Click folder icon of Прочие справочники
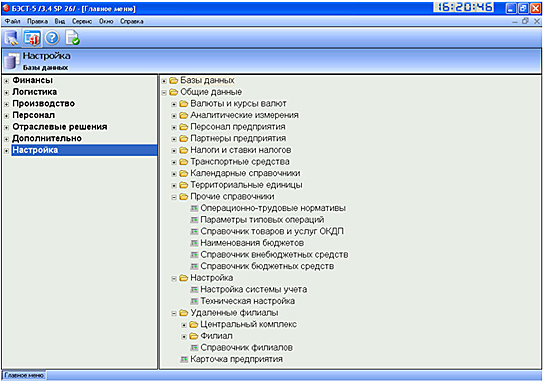This screenshot has height=381, width=544. [184, 197]
